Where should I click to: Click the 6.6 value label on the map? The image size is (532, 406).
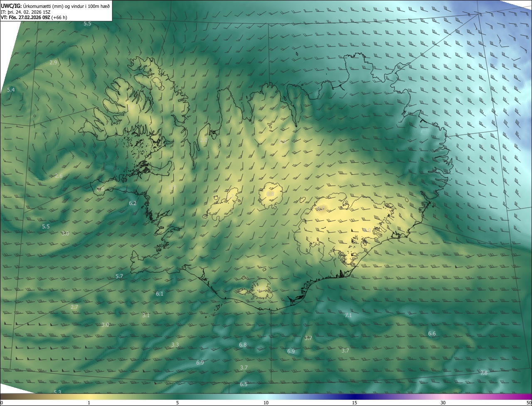point(432,334)
